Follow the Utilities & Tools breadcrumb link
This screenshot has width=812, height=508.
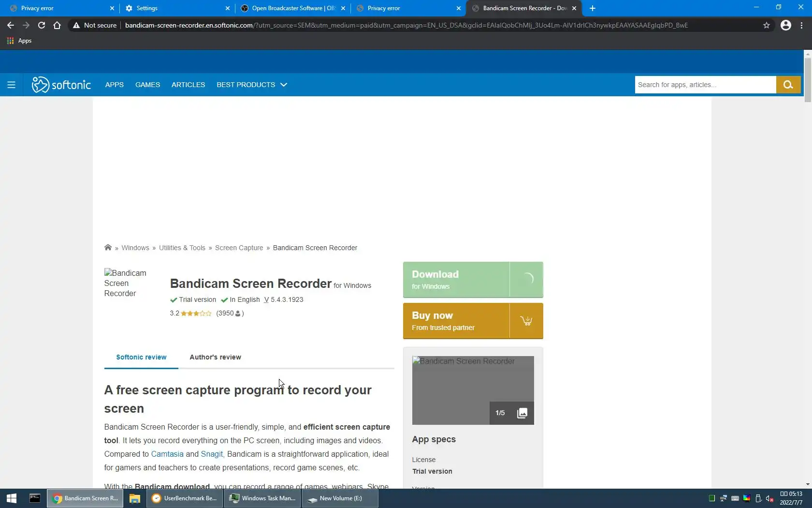[x=182, y=248]
